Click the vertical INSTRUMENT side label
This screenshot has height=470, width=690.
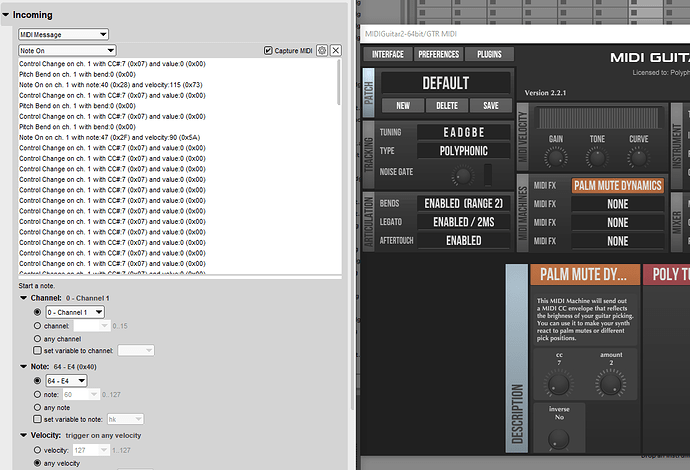pos(677,146)
